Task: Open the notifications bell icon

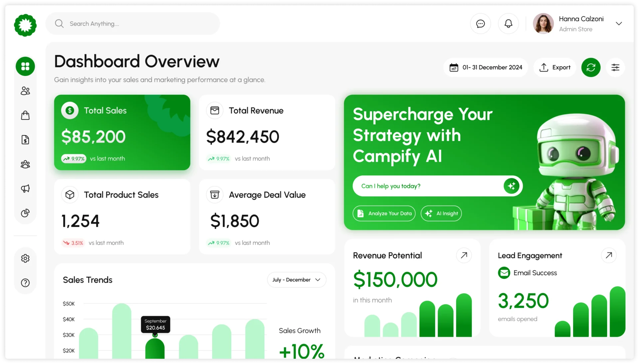Action: (508, 24)
